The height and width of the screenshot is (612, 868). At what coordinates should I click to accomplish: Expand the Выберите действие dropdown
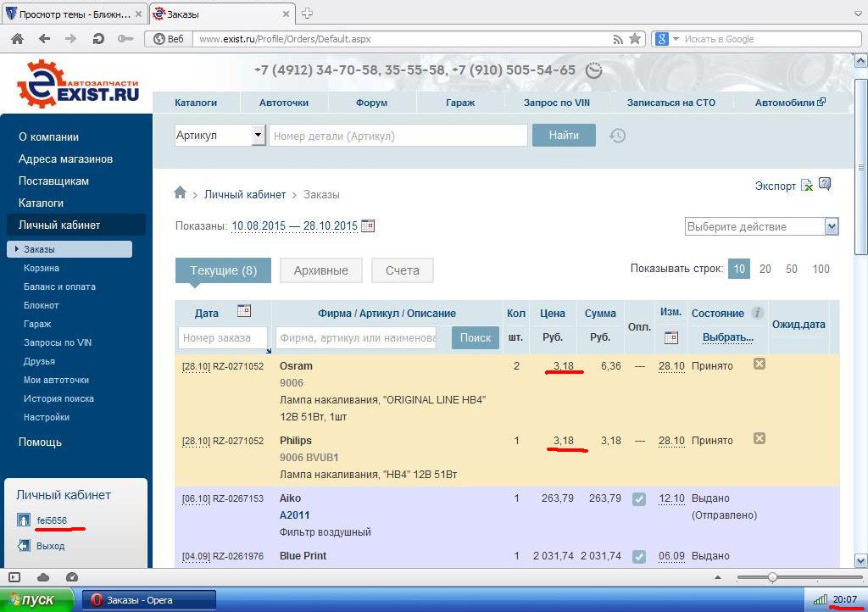coord(831,226)
